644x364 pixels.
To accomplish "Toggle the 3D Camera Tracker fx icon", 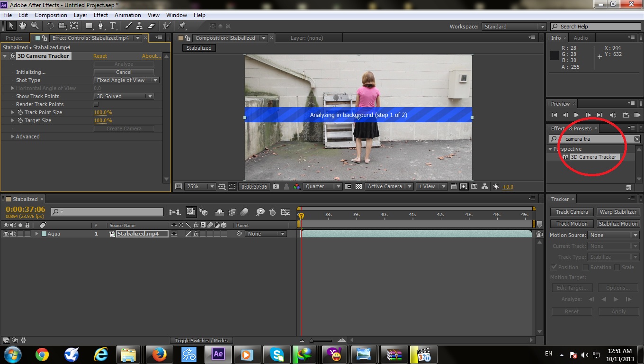I will (12, 56).
